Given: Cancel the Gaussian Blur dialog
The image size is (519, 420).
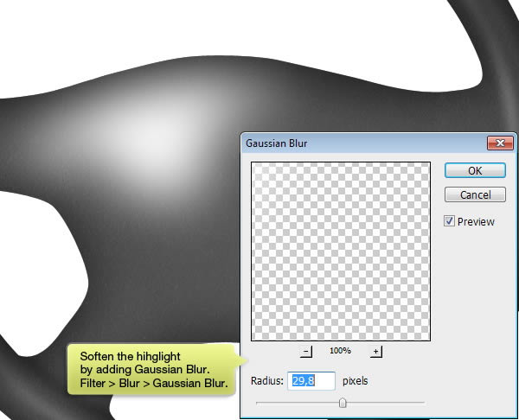Looking at the screenshot, I should [475, 194].
